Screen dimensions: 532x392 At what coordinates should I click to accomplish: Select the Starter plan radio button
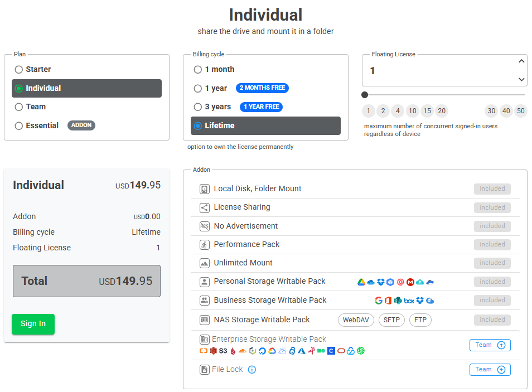pos(18,70)
